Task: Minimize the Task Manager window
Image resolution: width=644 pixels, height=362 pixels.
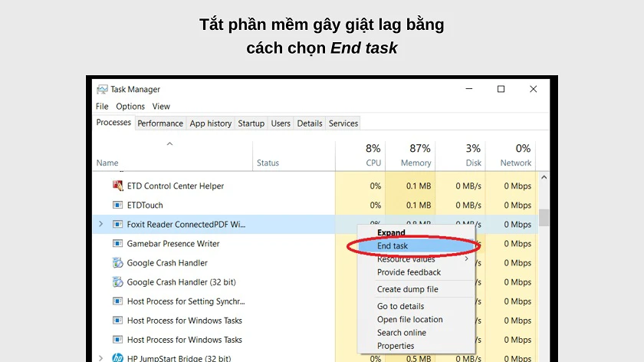Action: [x=469, y=89]
